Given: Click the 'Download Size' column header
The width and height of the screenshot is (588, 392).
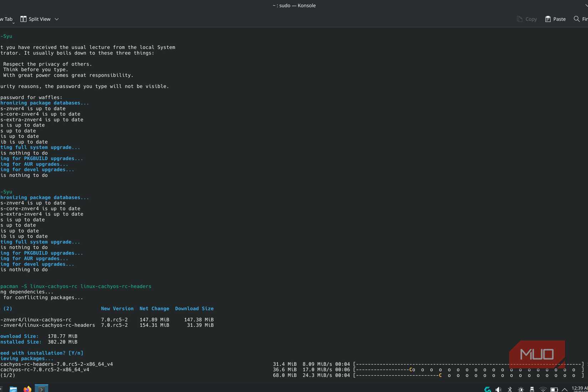Looking at the screenshot, I should (x=194, y=309).
